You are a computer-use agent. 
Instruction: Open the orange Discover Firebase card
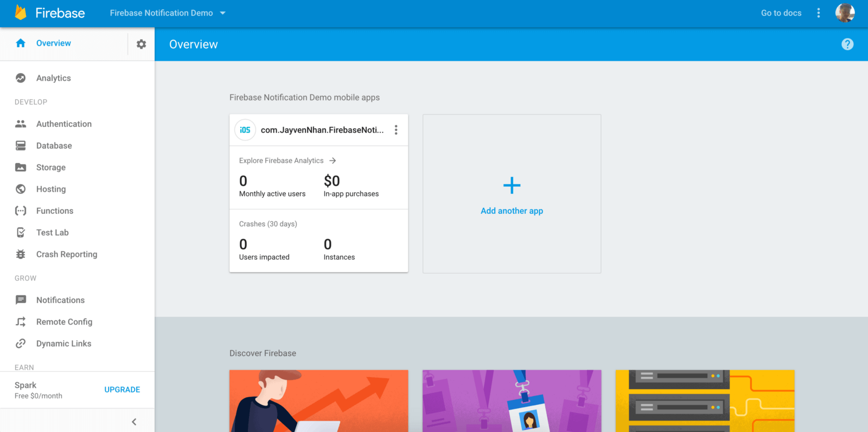[x=318, y=401]
